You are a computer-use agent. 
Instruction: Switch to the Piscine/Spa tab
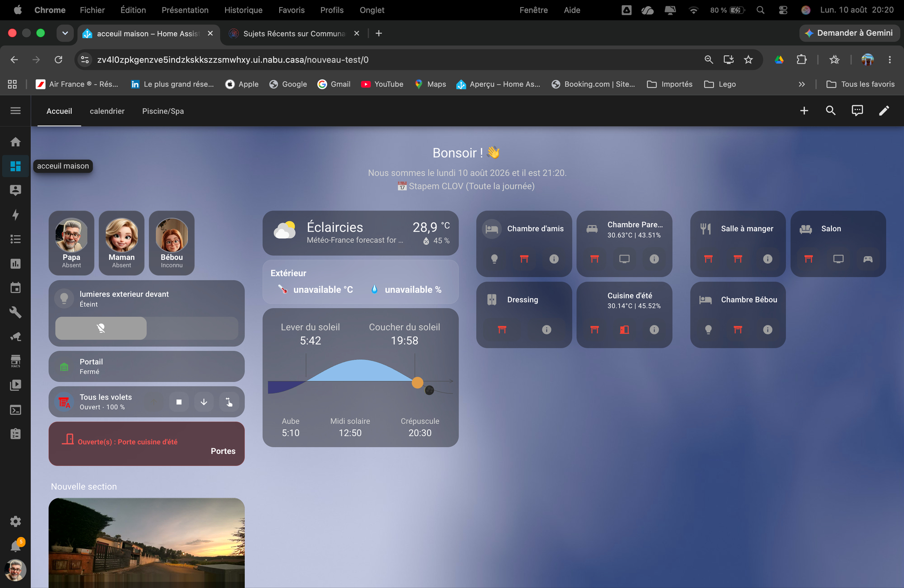pos(163,111)
